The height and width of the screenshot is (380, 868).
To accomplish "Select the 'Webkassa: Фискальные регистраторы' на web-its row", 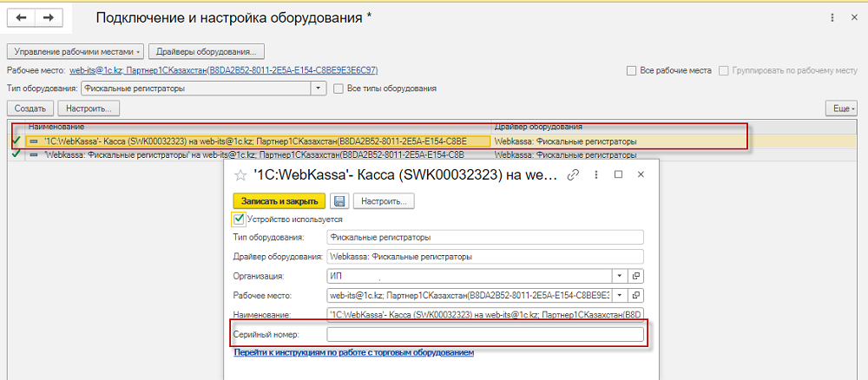I will point(258,154).
